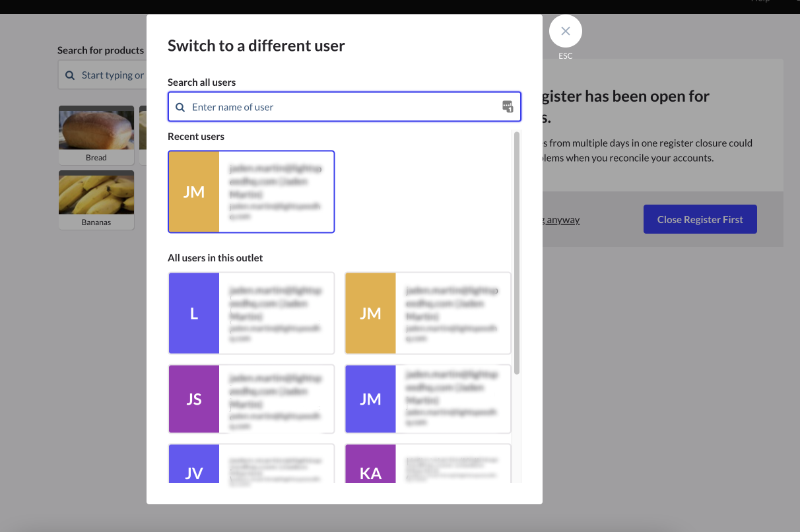
Task: Select the recent user JM card
Action: 251,191
